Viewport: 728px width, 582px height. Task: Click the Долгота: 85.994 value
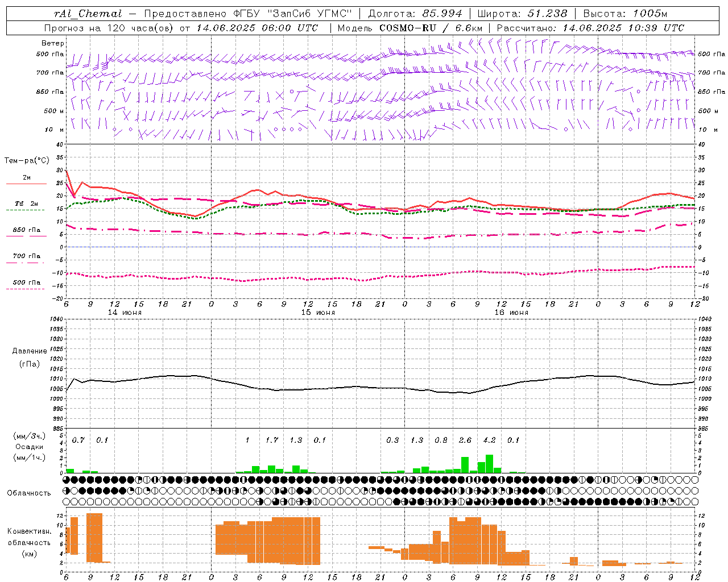415,14
